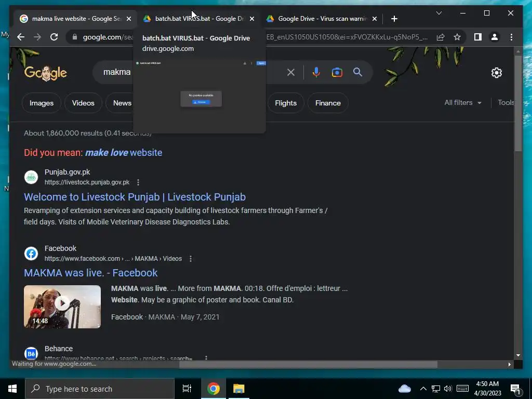Submit the search with the magnifier icon
The image size is (532, 399).
(x=357, y=72)
